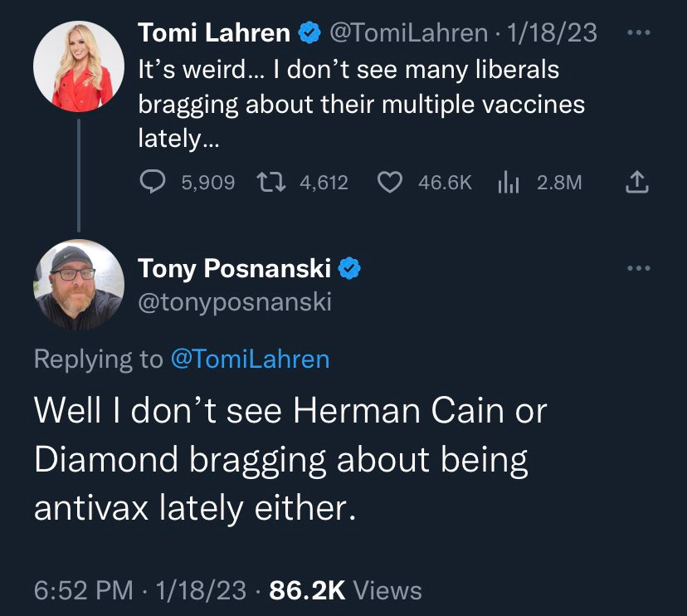Like the tweet with the heart icon
Viewport: 687px width, 616px height.
(390, 182)
